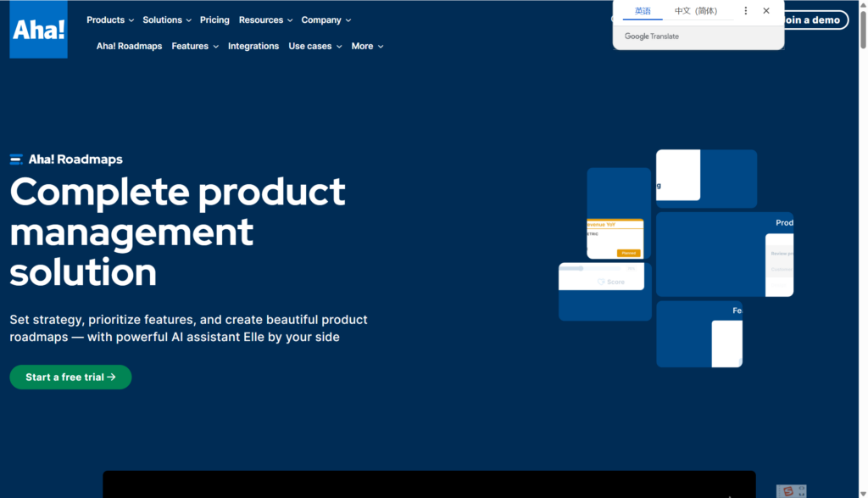Expand the Features submenu
Image resolution: width=868 pixels, height=498 pixels.
point(194,46)
